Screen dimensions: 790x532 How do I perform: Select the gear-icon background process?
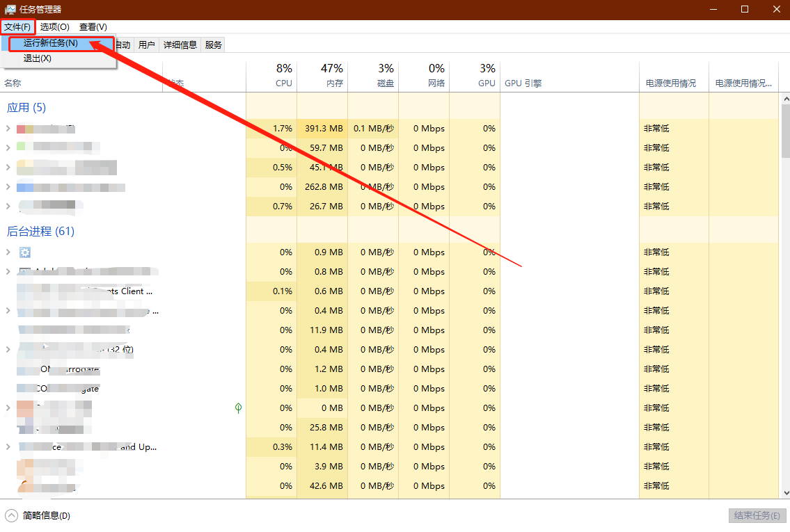pos(24,252)
